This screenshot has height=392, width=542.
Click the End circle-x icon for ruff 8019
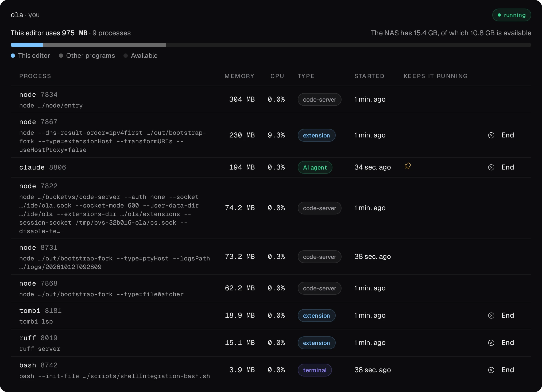(491, 343)
